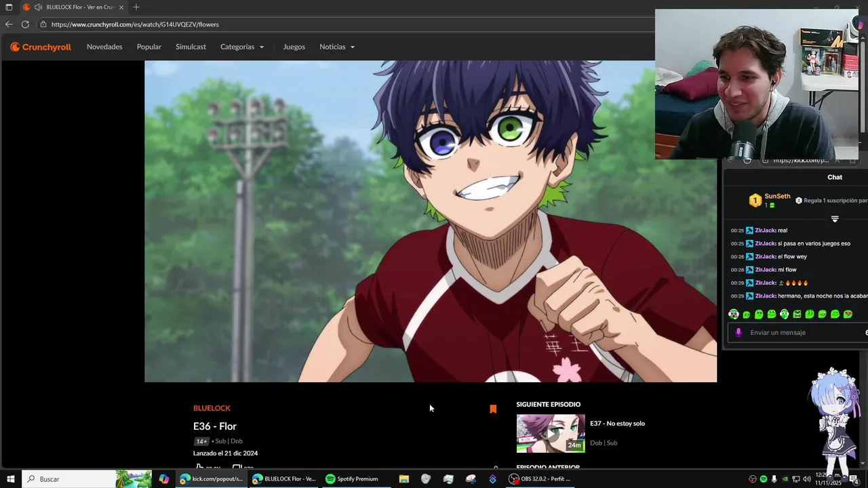The width and height of the screenshot is (868, 488).
Task: Click the browser back arrow
Action: 9,24
